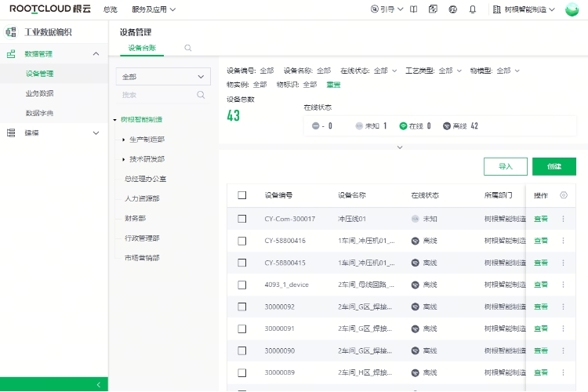The height and width of the screenshot is (392, 588).
Task: Click the green 创建 button
Action: coord(554,166)
